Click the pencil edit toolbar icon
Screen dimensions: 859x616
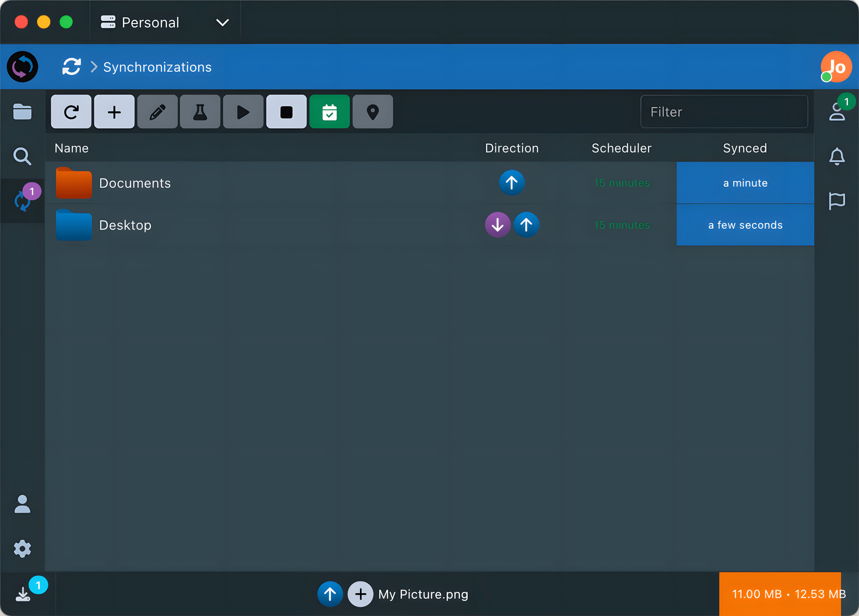click(x=157, y=112)
